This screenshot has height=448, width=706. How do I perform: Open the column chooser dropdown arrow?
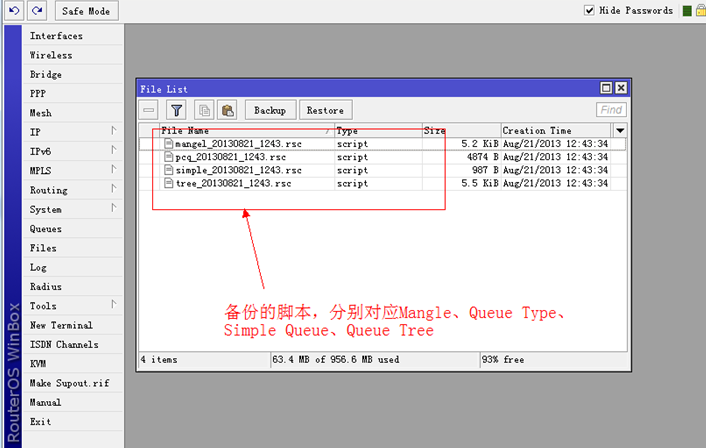coord(620,131)
